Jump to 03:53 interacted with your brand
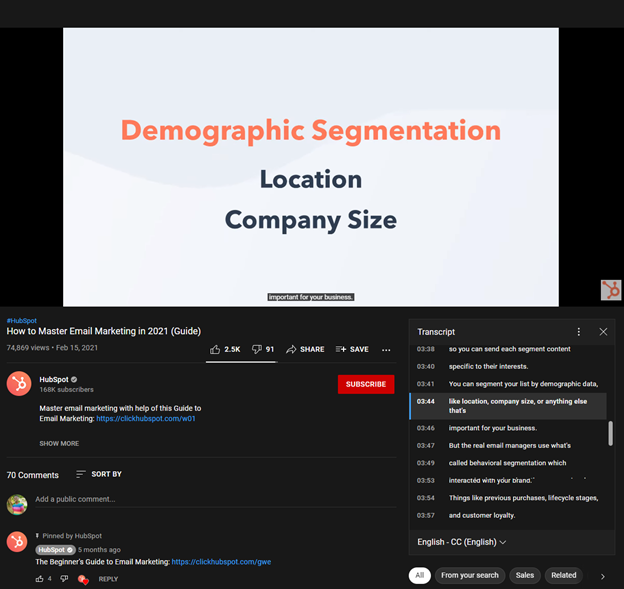 pos(508,480)
